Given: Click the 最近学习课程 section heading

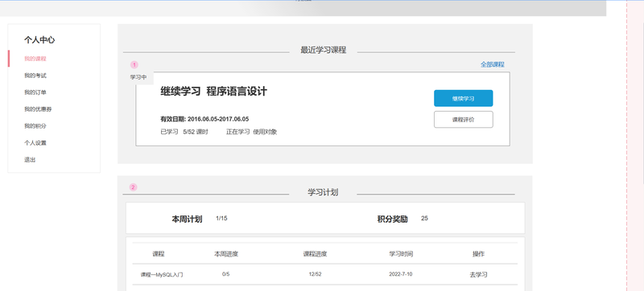Looking at the screenshot, I should [x=324, y=50].
